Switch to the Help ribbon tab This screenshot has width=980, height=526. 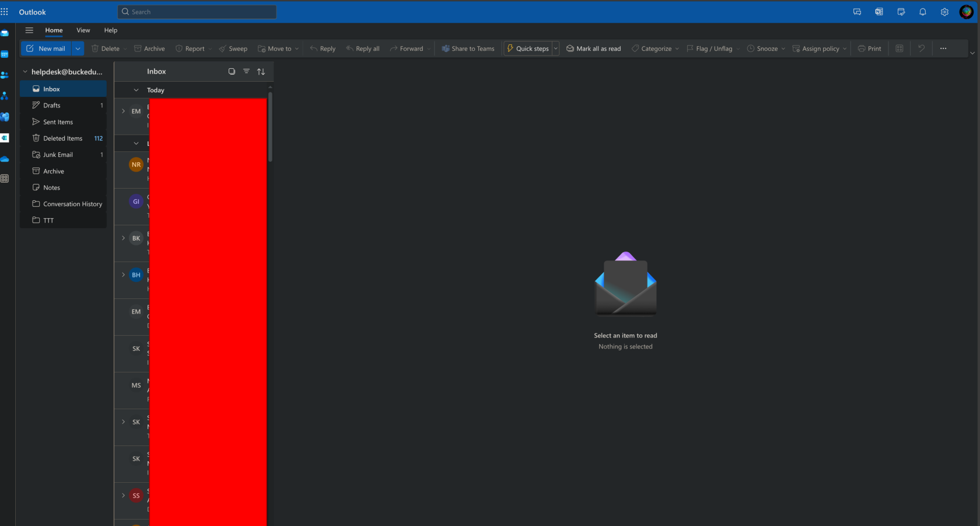[x=111, y=30]
